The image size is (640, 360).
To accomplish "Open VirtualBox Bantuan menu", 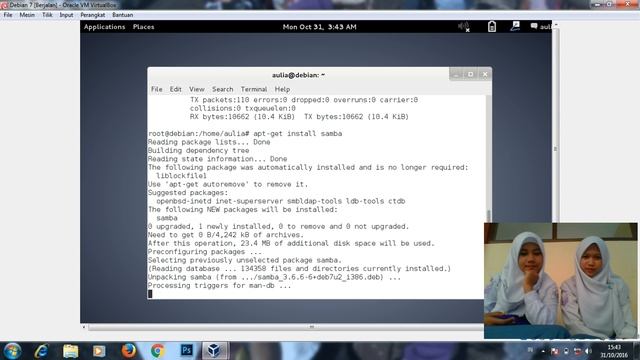I will click(122, 15).
